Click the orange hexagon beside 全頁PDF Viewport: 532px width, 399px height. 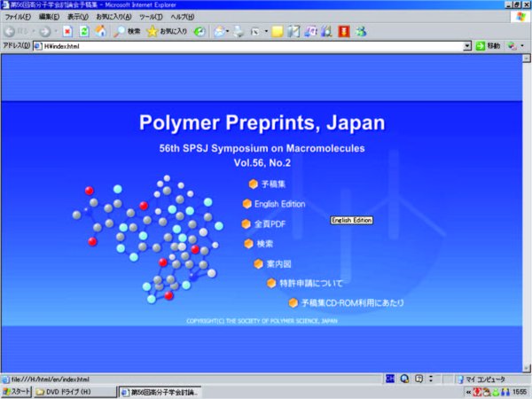point(246,224)
